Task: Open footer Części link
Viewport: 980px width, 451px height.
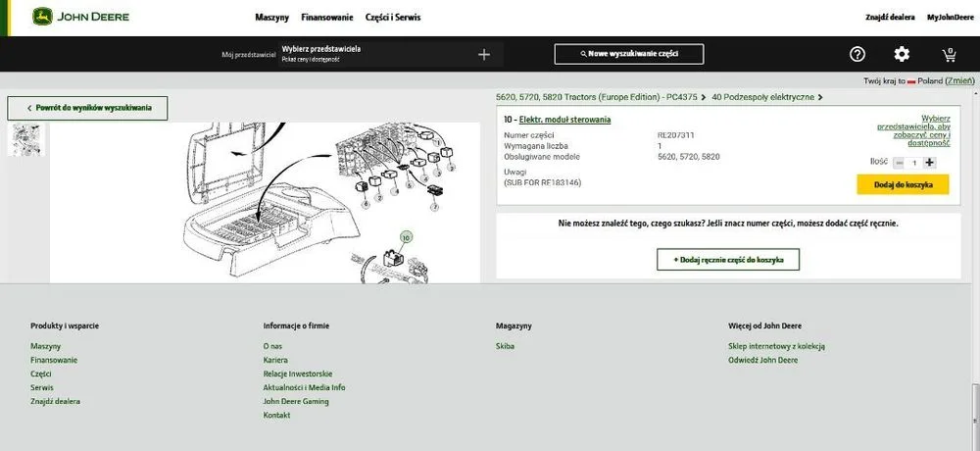Action: [40, 374]
